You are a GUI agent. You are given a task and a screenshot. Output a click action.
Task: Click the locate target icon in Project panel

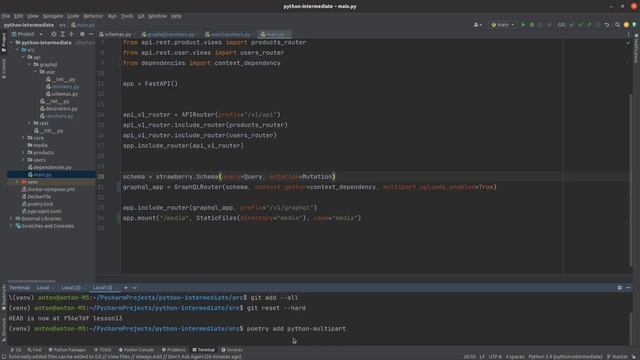point(53,34)
